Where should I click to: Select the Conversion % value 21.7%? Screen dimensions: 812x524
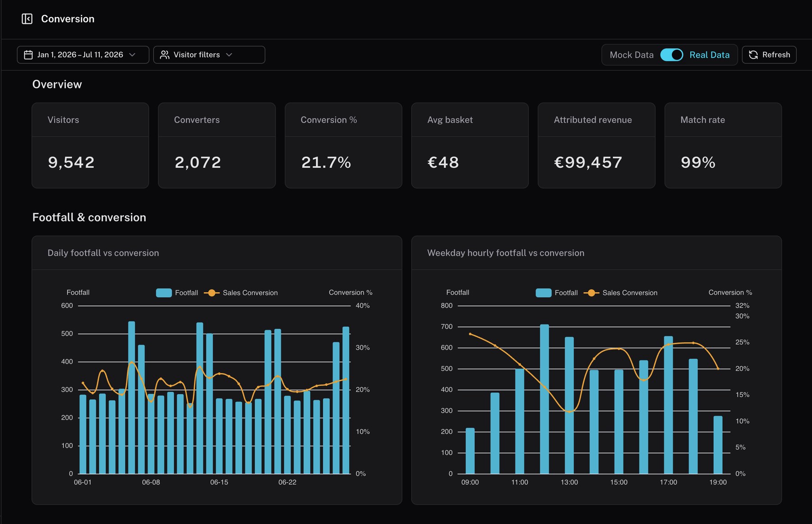(x=326, y=162)
